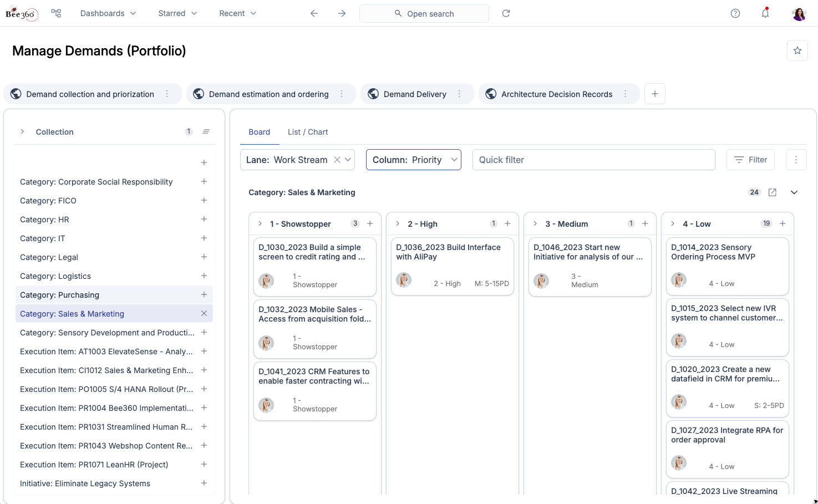Open Sales & Marketing lane in new window

pyautogui.click(x=773, y=192)
